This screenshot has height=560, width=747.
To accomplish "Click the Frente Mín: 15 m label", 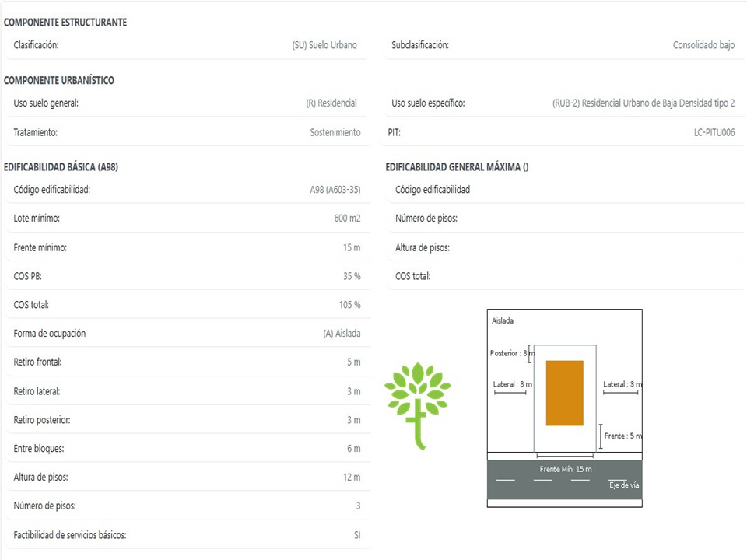I will pos(566,469).
